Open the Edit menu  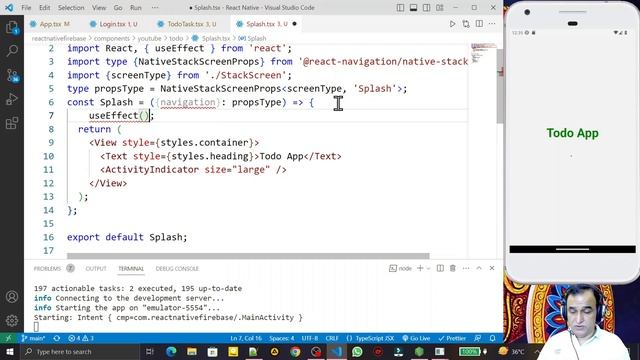click(x=44, y=8)
